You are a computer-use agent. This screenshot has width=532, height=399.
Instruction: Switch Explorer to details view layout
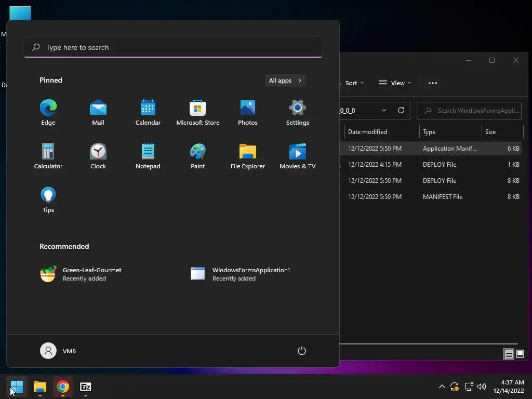[x=509, y=354]
